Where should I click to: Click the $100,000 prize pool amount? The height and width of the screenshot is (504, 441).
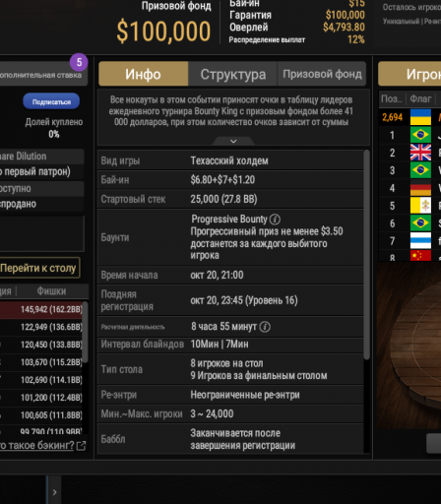(163, 31)
